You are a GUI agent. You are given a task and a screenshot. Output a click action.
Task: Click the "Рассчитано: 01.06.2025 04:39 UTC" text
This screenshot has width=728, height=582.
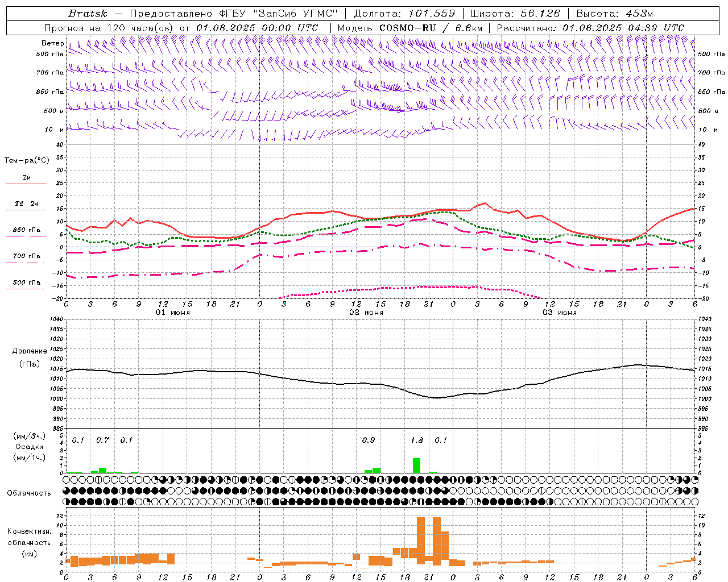pos(590,28)
